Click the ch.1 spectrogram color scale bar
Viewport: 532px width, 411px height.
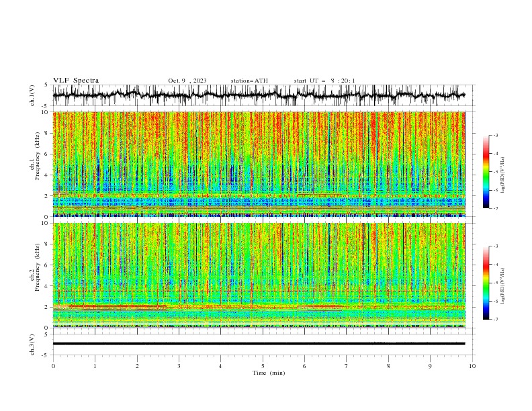tap(486, 172)
